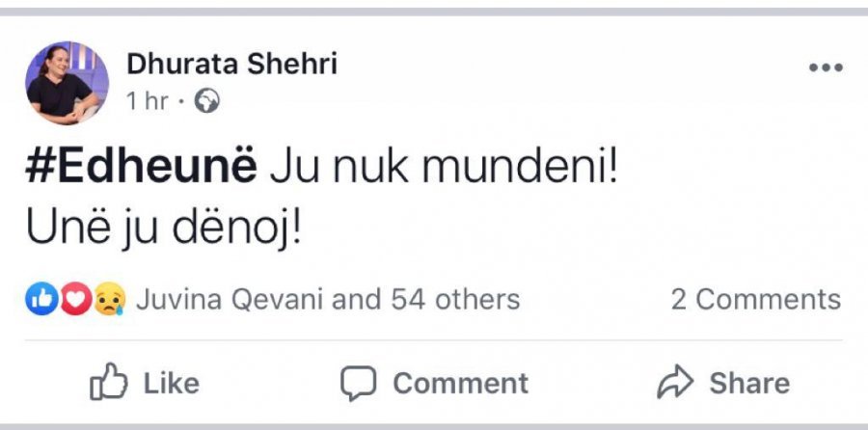Click the blue thumbs-up reaction emoji
This screenshot has width=868, height=430.
tap(39, 301)
